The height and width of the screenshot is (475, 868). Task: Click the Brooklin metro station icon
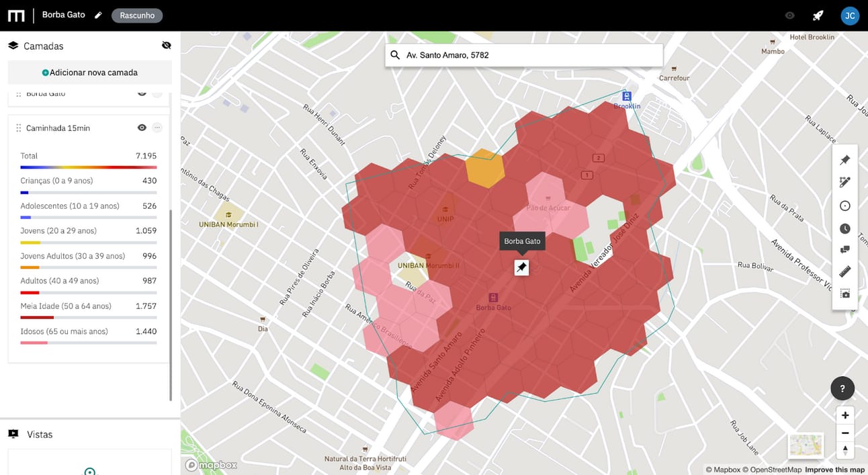(627, 96)
